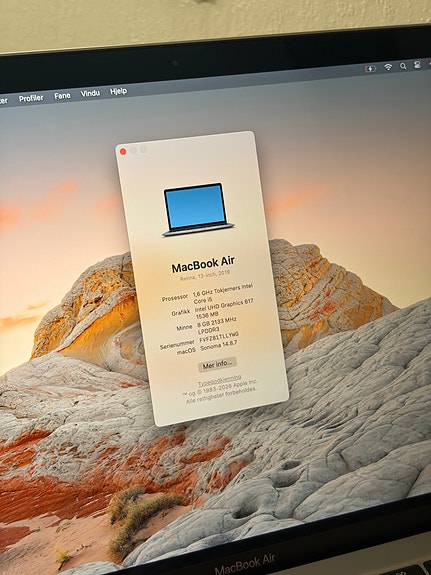Click the MacBook Air title text
The width and height of the screenshot is (431, 575).
point(203,264)
